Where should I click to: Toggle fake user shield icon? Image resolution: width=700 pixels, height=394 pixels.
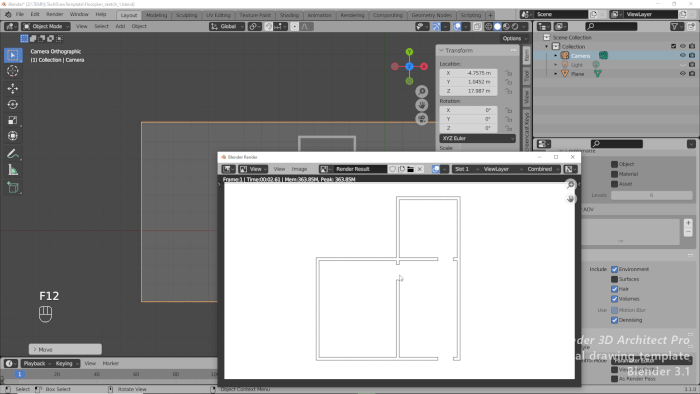392,169
